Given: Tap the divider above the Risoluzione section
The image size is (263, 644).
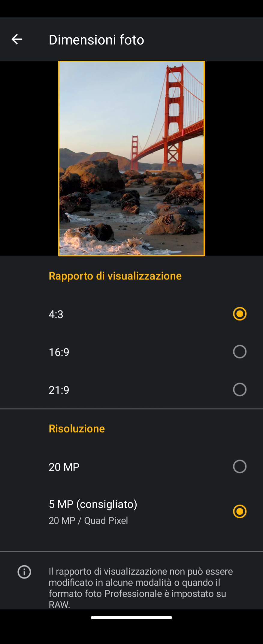Looking at the screenshot, I should click(x=131, y=409).
